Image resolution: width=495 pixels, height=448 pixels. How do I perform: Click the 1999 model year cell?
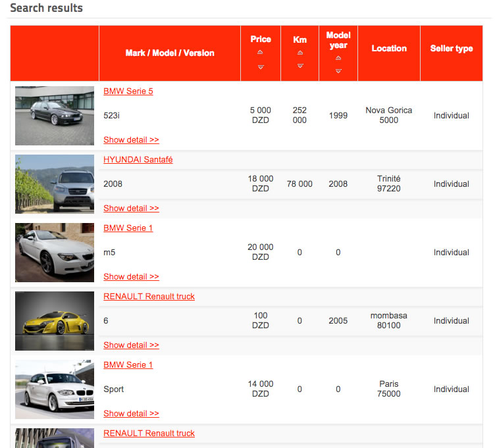point(338,116)
